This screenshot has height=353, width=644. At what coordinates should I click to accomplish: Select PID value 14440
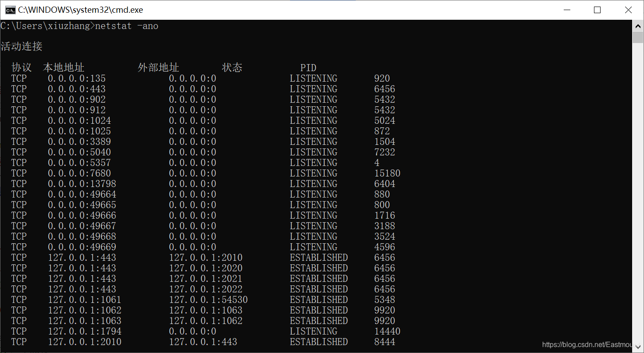387,331
